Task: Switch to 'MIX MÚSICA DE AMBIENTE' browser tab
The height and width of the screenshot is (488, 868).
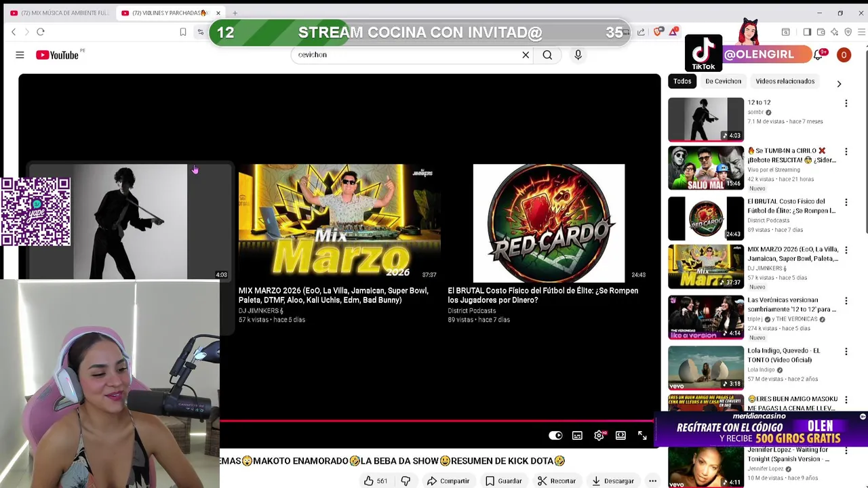Action: 60,13
